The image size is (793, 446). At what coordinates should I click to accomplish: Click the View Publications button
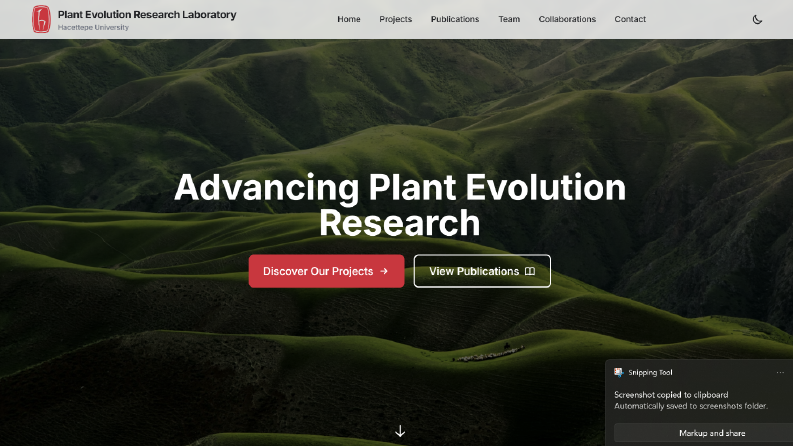tap(482, 271)
